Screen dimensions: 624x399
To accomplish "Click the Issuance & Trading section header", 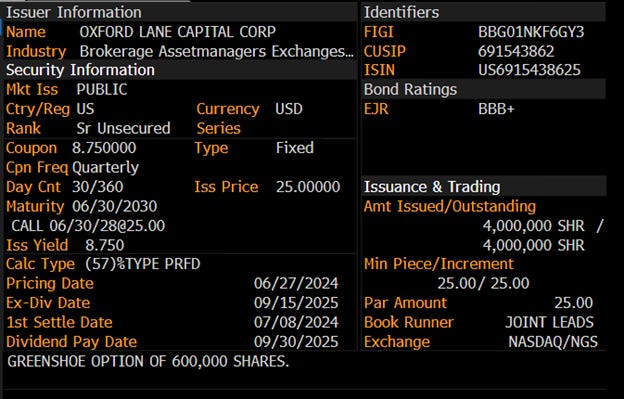I will pyautogui.click(x=432, y=187).
